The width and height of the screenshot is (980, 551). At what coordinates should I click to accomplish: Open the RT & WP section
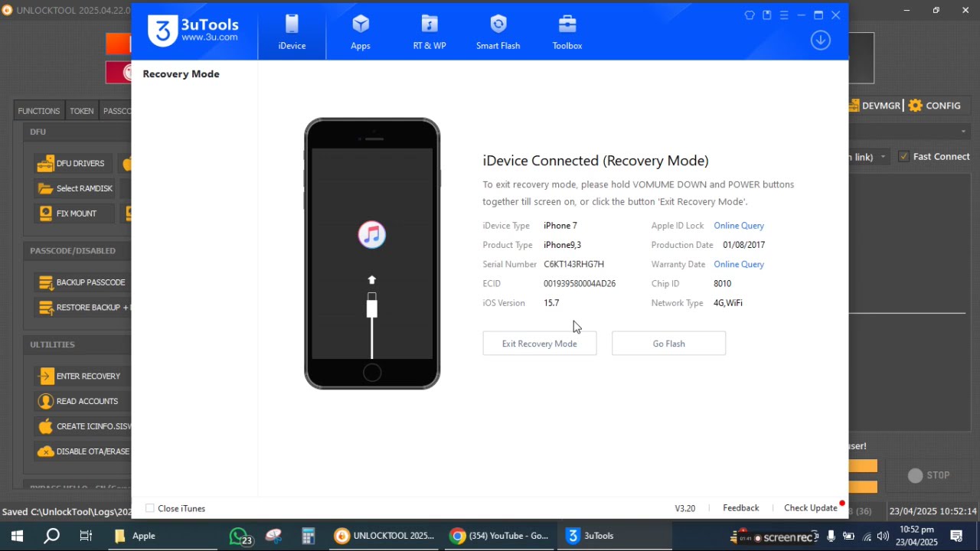[x=430, y=32]
